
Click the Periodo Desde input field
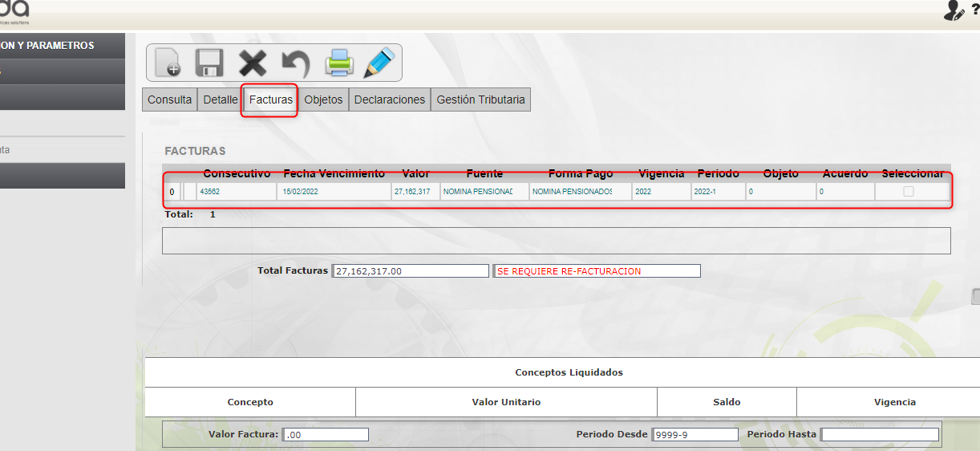695,435
